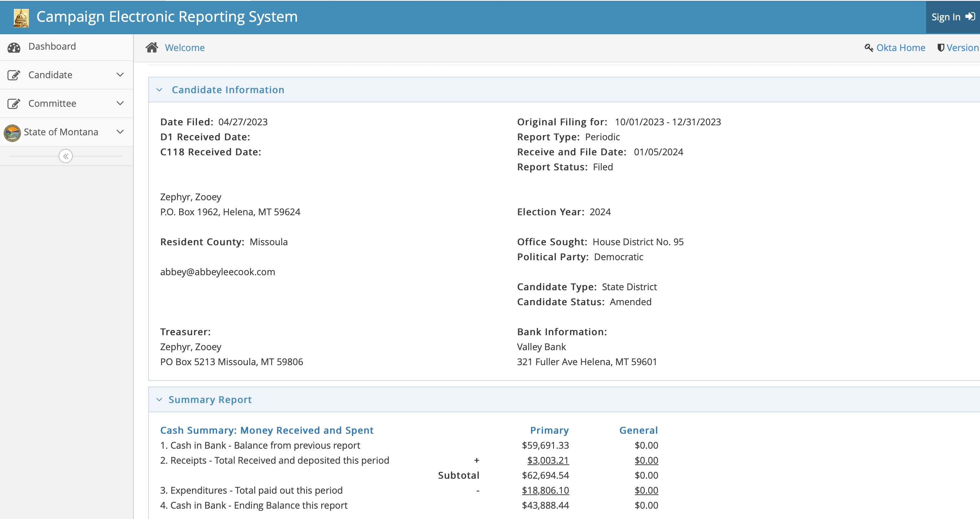Open primary receipts amount $3,003.21
Viewport: 980px width, 519px height.
pyautogui.click(x=547, y=460)
